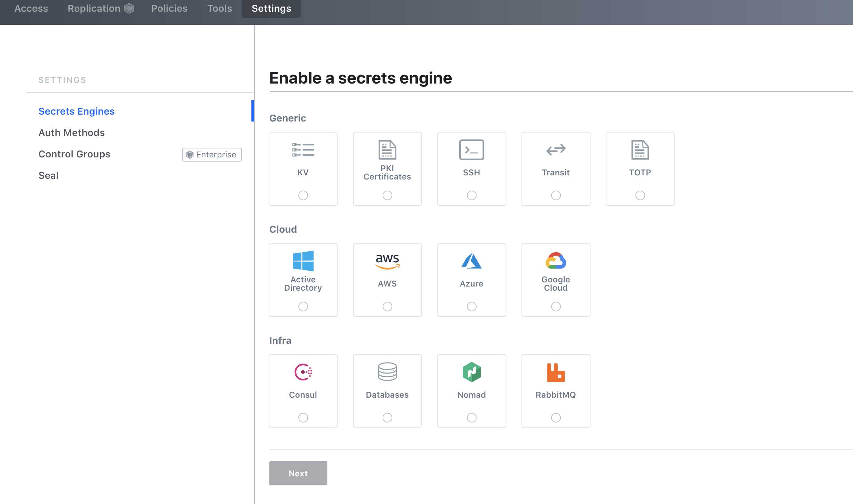The height and width of the screenshot is (504, 853).
Task: Open the Replication tab
Action: (x=100, y=8)
